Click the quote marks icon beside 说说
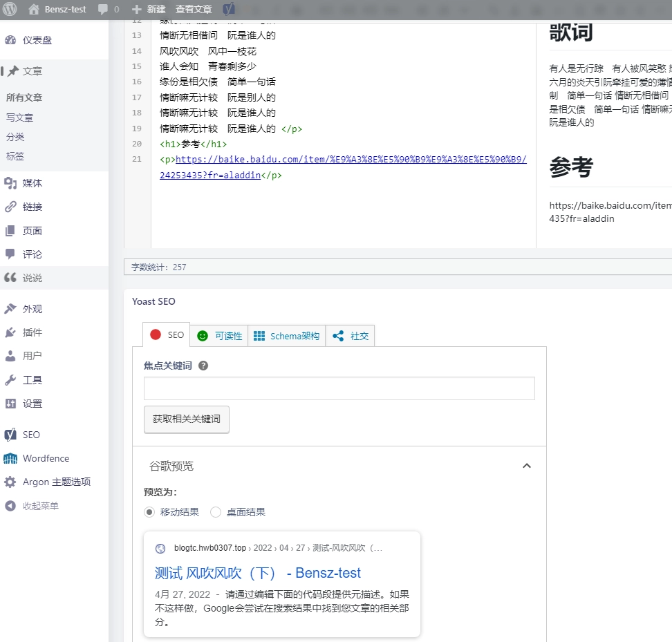672x642 pixels. click(x=10, y=278)
